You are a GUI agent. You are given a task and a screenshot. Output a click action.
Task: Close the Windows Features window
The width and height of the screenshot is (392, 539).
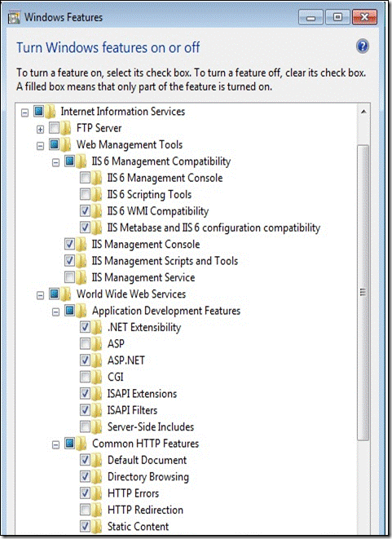(x=364, y=17)
